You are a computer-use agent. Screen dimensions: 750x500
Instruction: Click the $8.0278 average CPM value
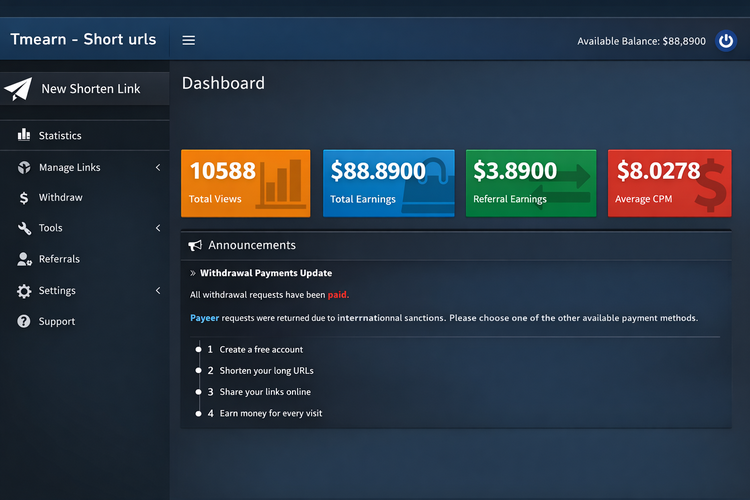[658, 171]
